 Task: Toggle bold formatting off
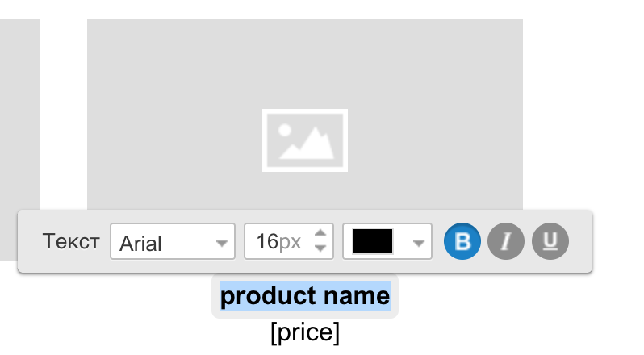click(x=462, y=241)
